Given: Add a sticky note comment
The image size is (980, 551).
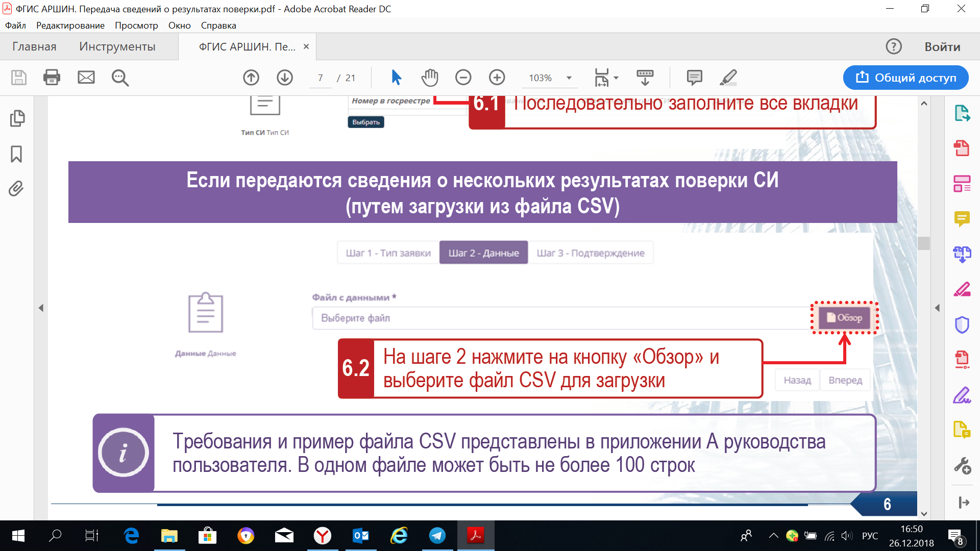Looking at the screenshot, I should point(694,78).
